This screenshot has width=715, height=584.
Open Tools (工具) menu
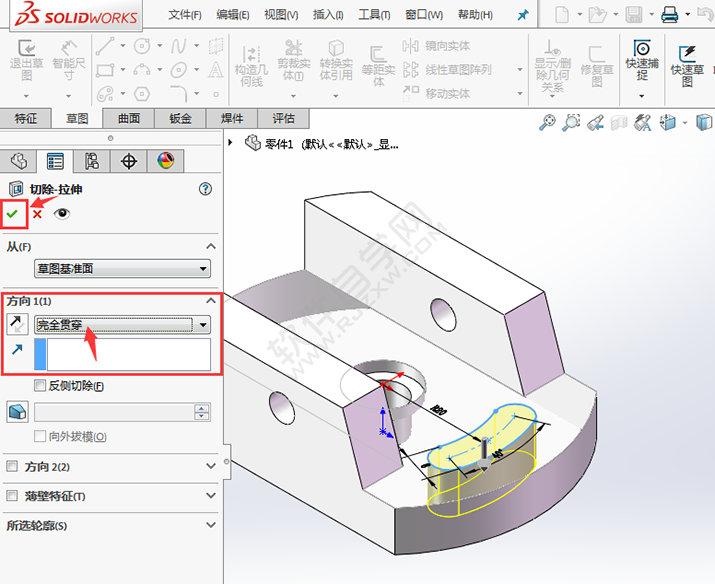tap(374, 15)
